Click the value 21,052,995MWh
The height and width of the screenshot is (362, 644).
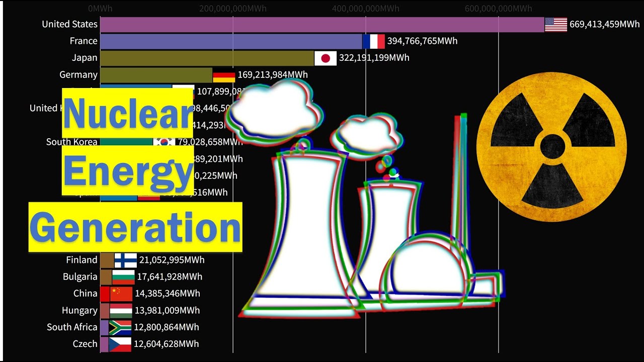pyautogui.click(x=172, y=260)
